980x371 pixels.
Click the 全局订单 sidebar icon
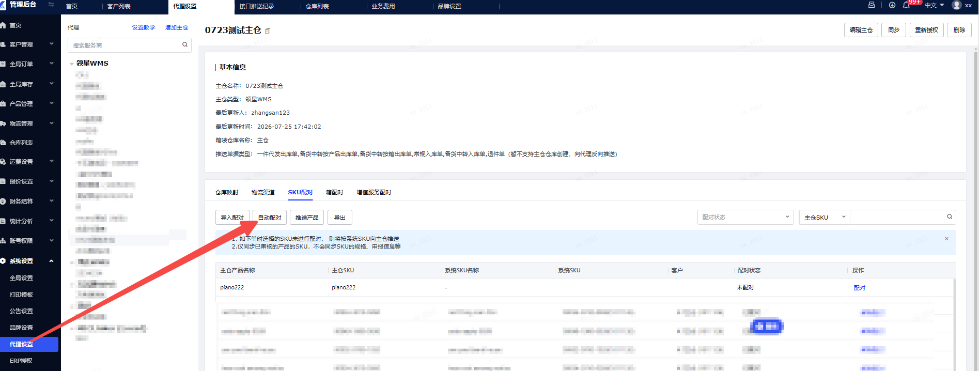[x=3, y=64]
